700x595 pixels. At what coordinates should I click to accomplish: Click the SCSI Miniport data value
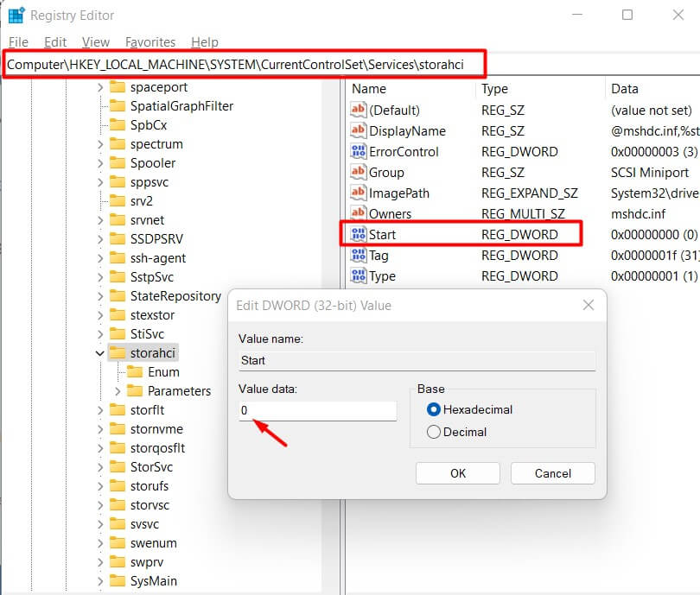650,173
